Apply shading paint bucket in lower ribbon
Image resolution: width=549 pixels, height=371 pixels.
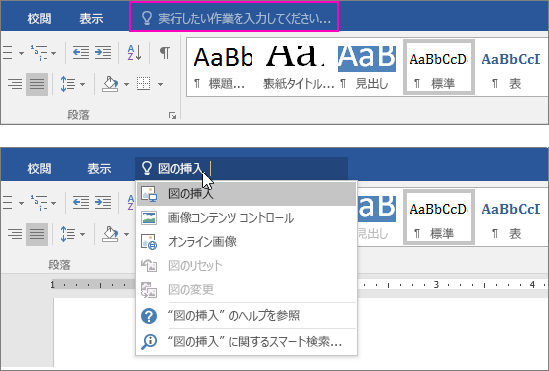(x=110, y=234)
